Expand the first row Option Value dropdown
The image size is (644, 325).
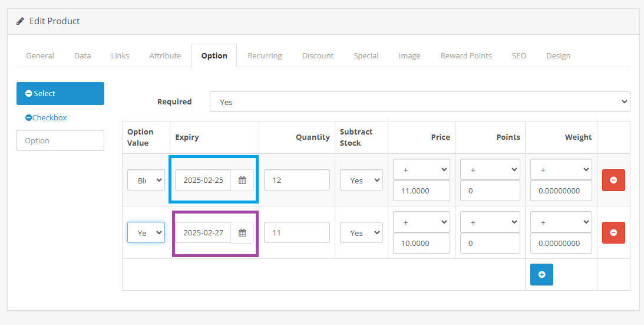(x=146, y=180)
